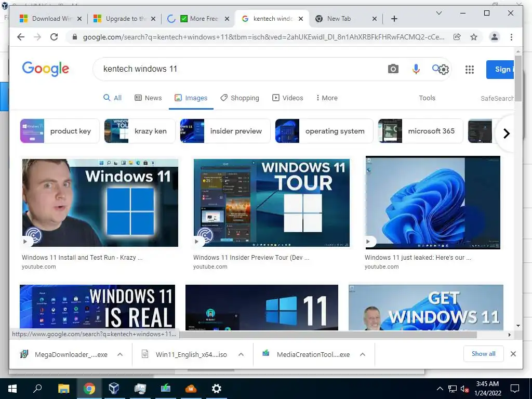Image resolution: width=532 pixels, height=399 pixels.
Task: Click the Sign in button
Action: pos(500,69)
